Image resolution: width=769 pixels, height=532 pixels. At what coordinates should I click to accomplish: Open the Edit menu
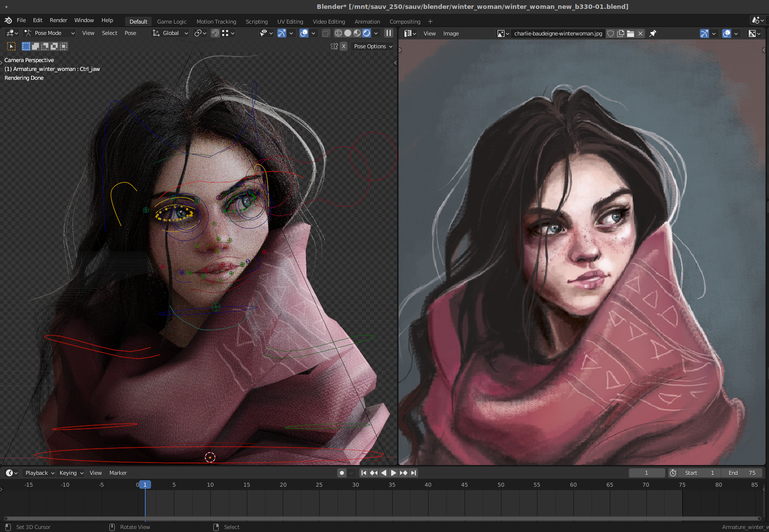[x=37, y=20]
